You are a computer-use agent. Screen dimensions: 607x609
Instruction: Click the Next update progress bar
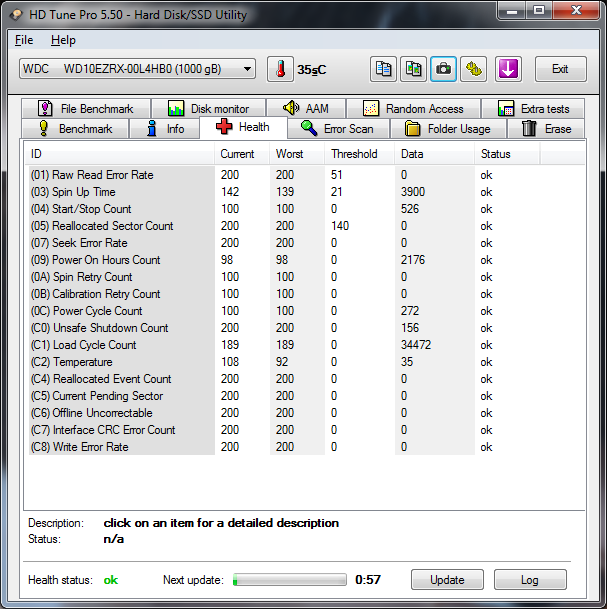[290, 579]
